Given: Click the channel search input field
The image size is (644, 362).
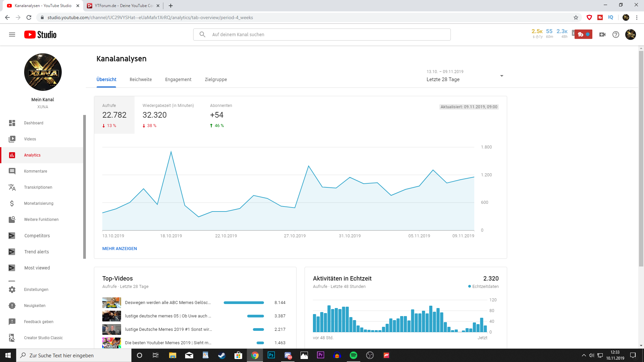Looking at the screenshot, I should 322,35.
